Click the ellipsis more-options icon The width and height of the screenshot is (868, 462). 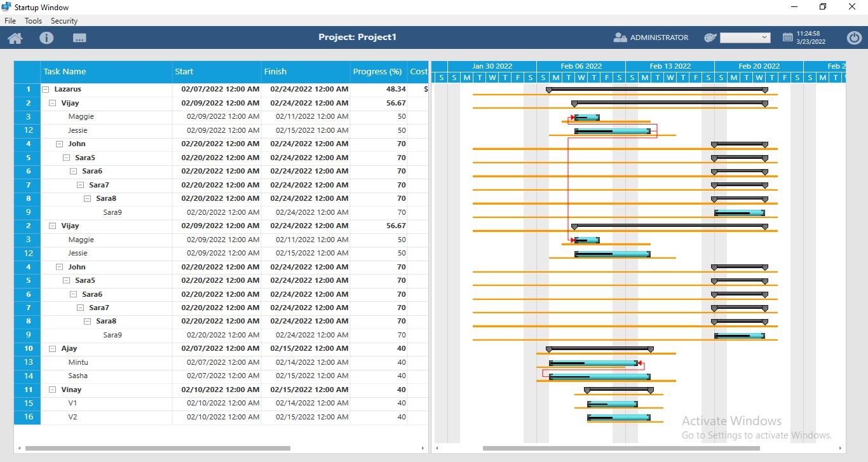79,38
